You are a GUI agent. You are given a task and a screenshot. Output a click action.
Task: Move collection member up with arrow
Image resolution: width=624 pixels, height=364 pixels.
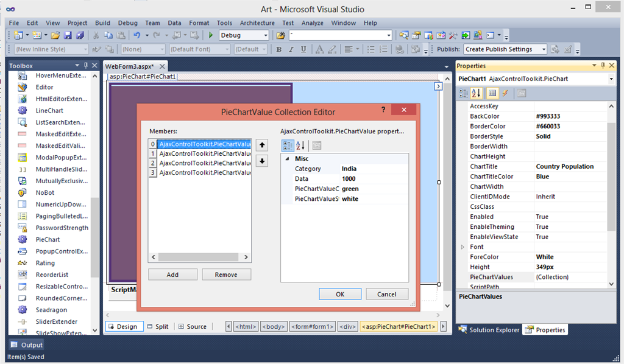pyautogui.click(x=262, y=145)
